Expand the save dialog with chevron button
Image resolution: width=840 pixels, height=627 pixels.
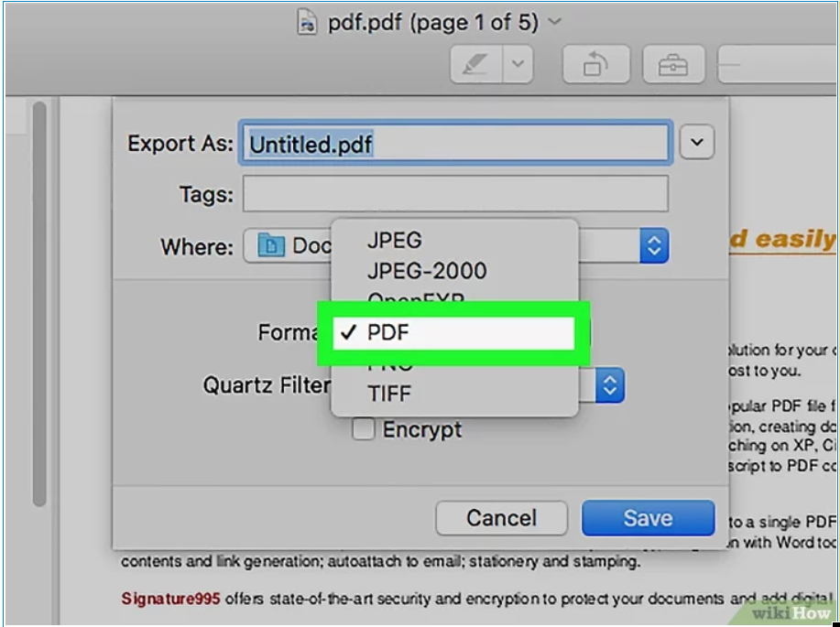(x=696, y=142)
